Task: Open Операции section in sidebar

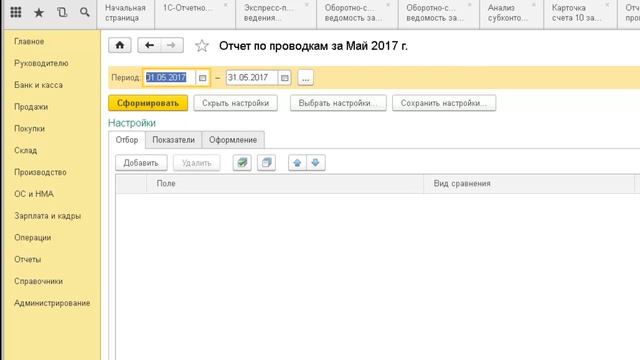Action: click(33, 238)
